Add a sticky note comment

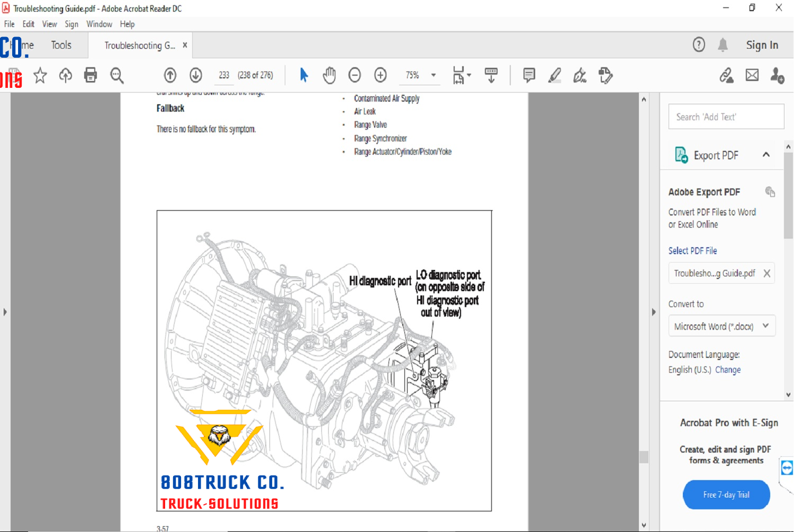coord(529,75)
